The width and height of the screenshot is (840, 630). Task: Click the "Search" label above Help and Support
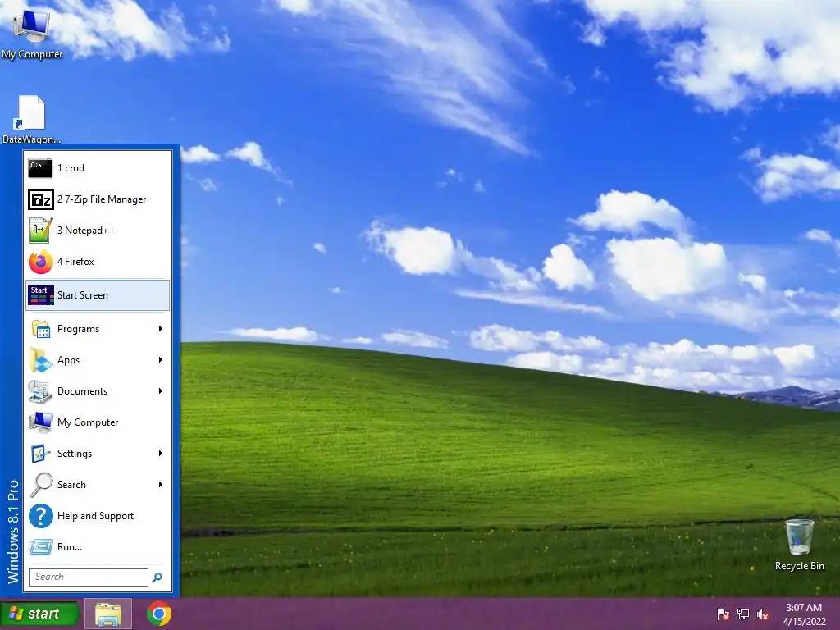click(x=71, y=485)
